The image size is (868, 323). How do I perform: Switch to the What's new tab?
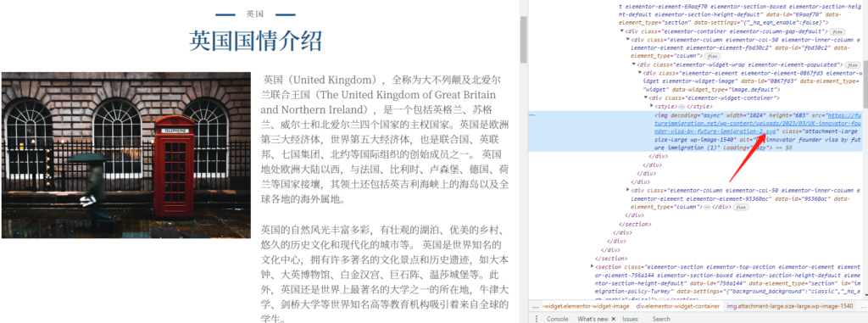click(593, 319)
